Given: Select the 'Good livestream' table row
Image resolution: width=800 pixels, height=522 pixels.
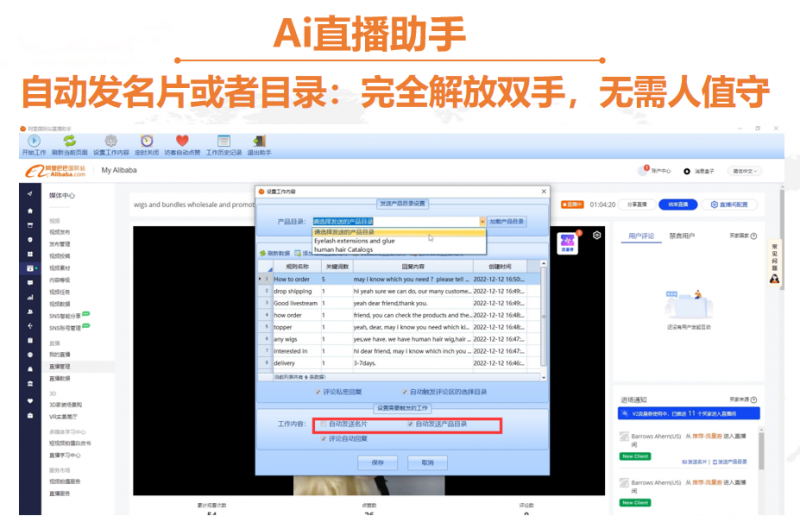Looking at the screenshot, I should (x=399, y=303).
